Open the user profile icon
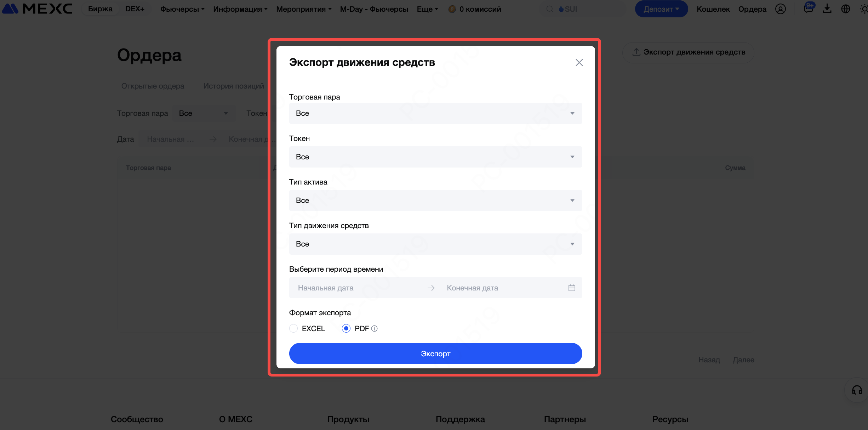Image resolution: width=868 pixels, height=430 pixels. pyautogui.click(x=781, y=9)
